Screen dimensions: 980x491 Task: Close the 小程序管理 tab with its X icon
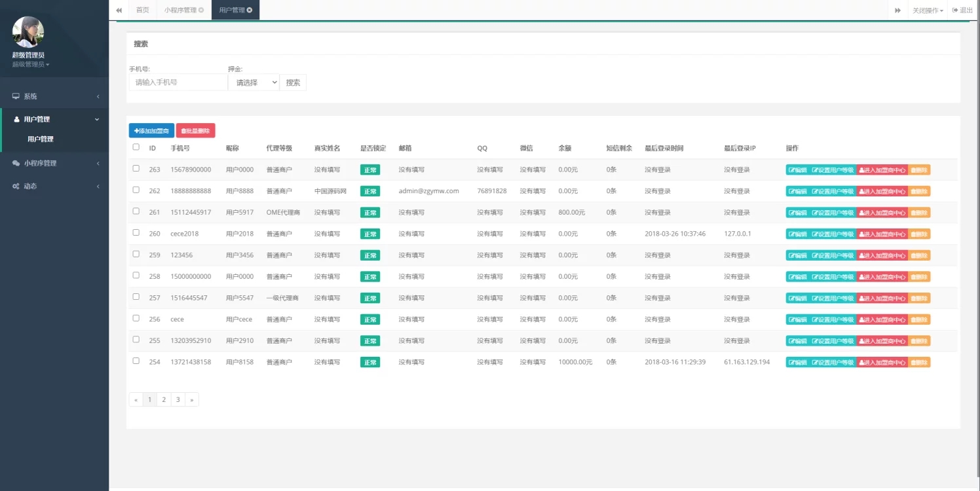(200, 10)
